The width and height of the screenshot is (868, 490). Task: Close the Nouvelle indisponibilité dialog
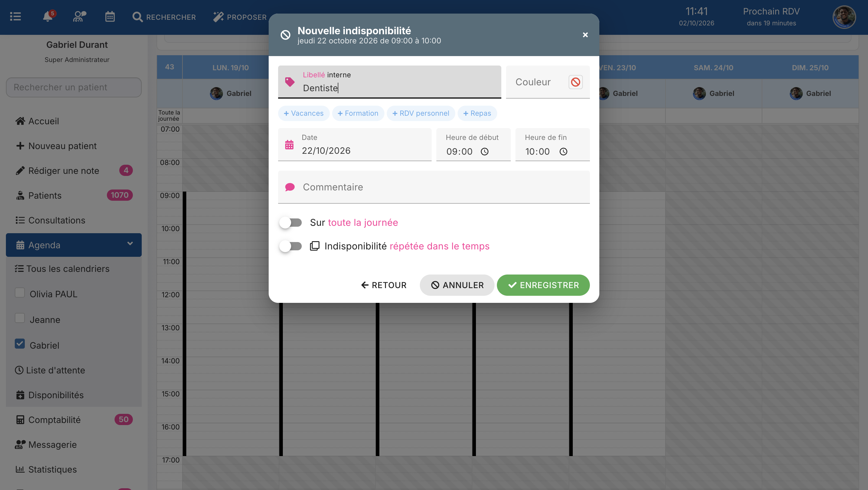tap(585, 35)
